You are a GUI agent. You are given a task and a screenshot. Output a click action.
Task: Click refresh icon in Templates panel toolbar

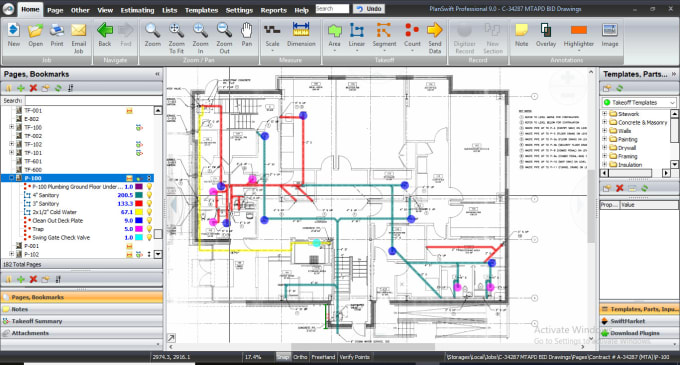click(620, 88)
